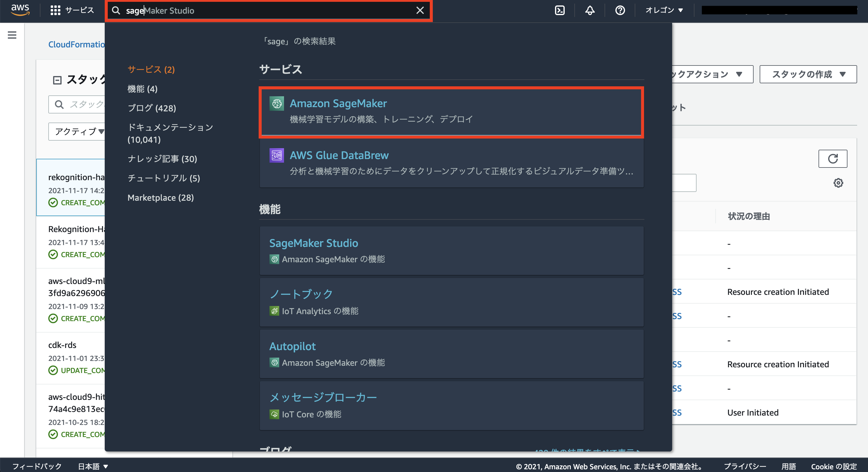Open the CloudFormation breadcrumb link

click(x=76, y=44)
